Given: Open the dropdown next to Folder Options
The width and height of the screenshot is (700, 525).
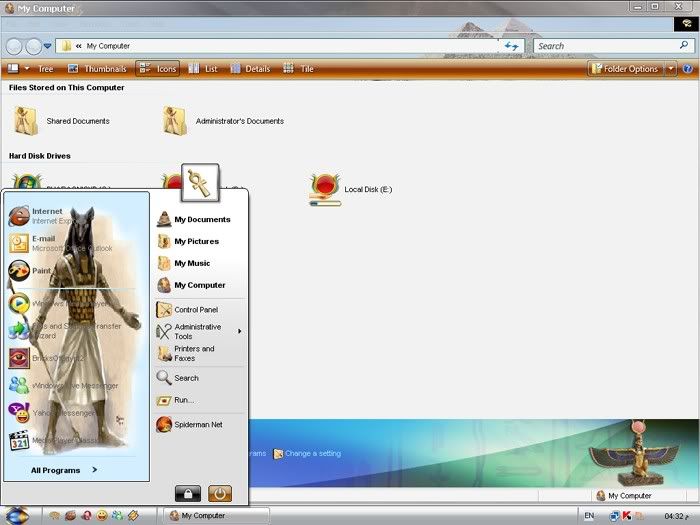Looking at the screenshot, I should [x=671, y=69].
